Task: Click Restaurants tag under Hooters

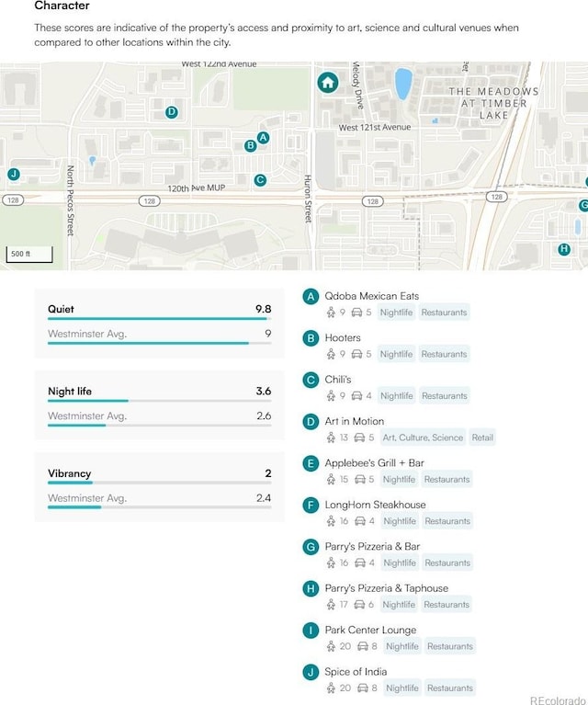Action: click(x=444, y=354)
